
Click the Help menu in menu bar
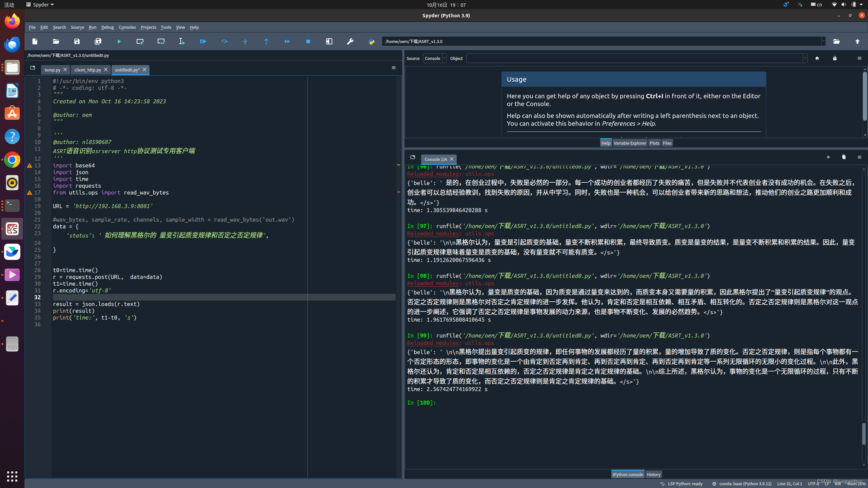point(194,27)
